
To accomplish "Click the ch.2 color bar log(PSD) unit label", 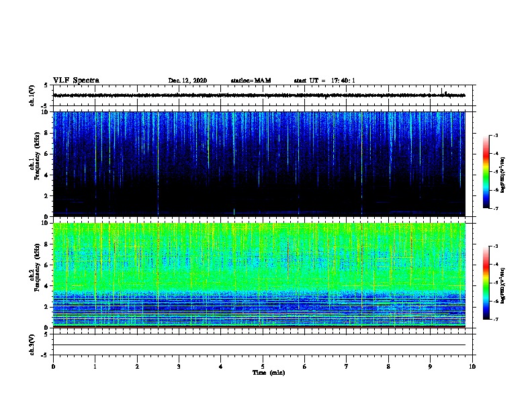I will [x=503, y=285].
